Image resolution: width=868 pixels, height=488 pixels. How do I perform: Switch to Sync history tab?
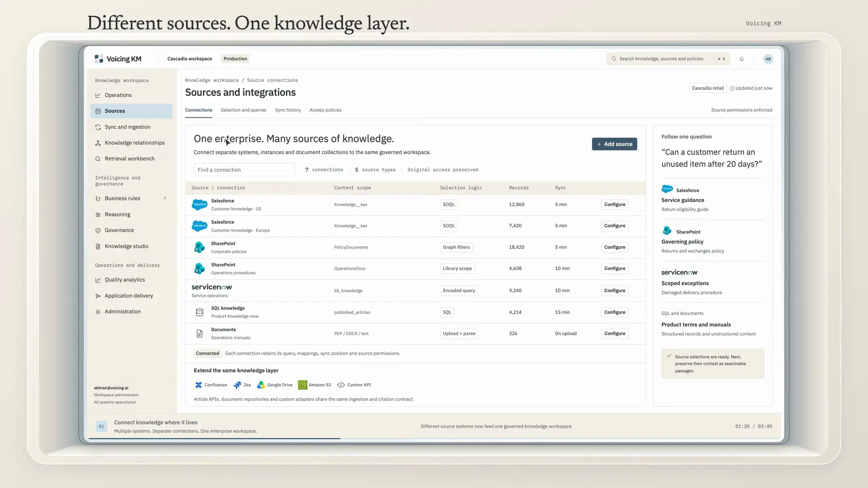point(288,110)
